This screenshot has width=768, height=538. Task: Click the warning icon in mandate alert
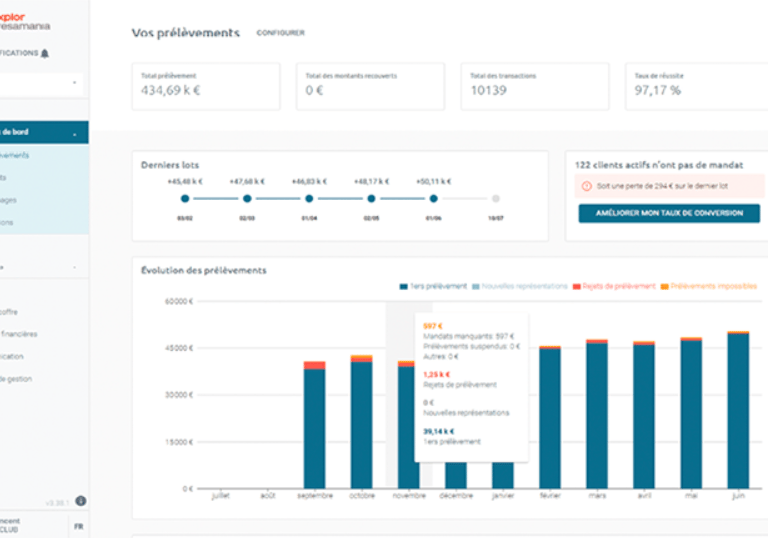(586, 186)
